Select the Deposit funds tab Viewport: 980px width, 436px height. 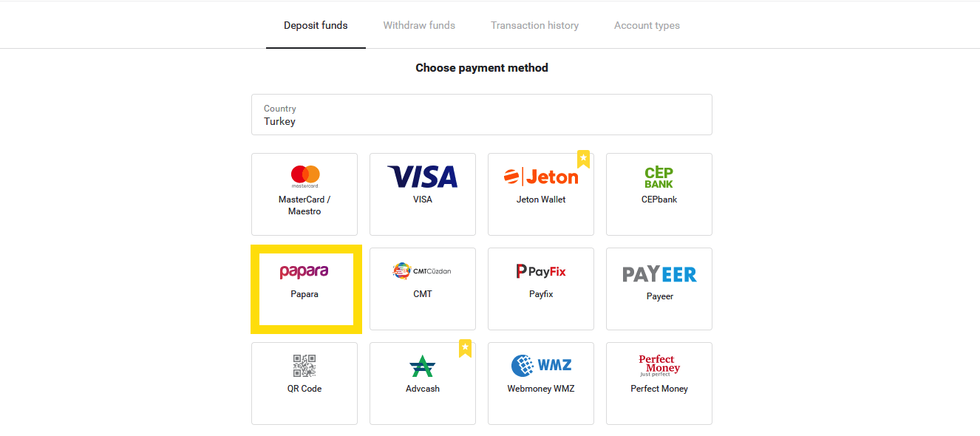(316, 25)
